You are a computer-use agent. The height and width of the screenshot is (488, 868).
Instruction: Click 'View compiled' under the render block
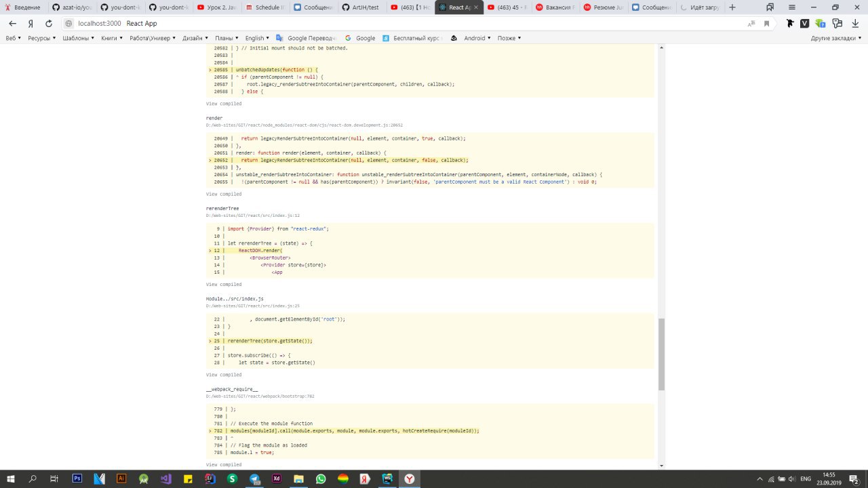pos(224,195)
